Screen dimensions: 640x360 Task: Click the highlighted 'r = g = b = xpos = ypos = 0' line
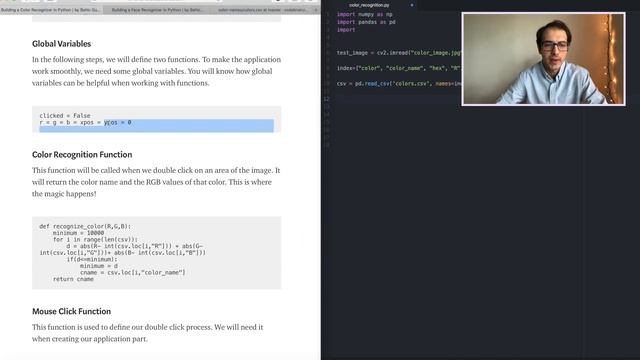click(85, 122)
